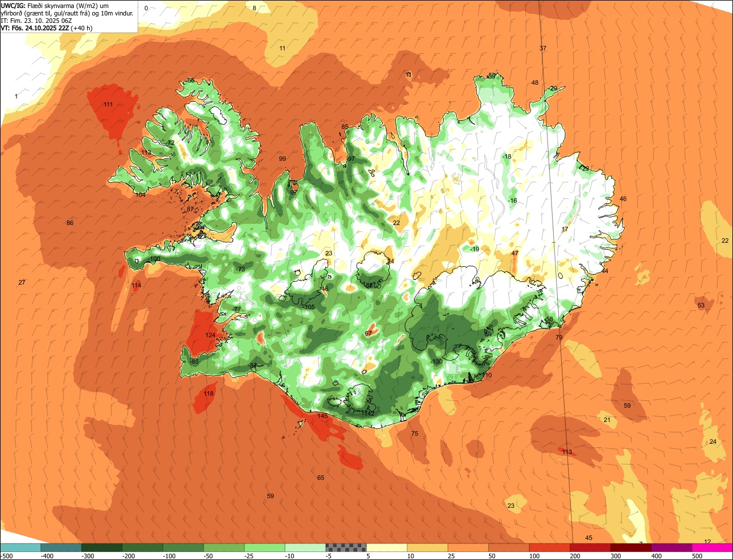Click the legend swatch between 50 and 100
This screenshot has width=733, height=560.
click(509, 547)
